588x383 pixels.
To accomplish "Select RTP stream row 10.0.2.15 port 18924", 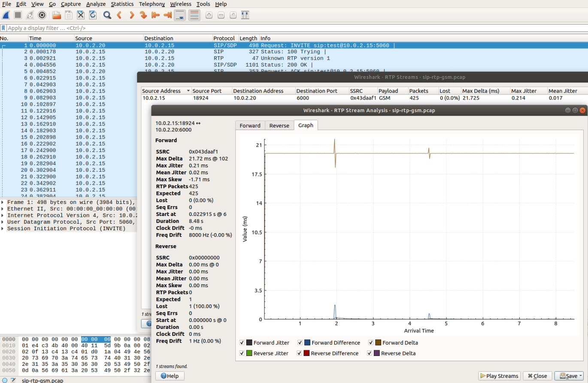I will [364, 98].
